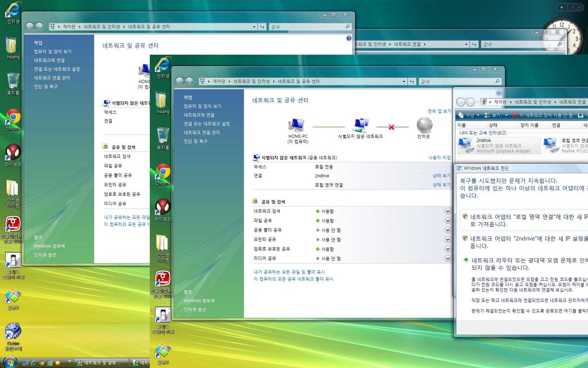
Task: Click the Back arrow in the front sharing center window
Action: (x=179, y=81)
